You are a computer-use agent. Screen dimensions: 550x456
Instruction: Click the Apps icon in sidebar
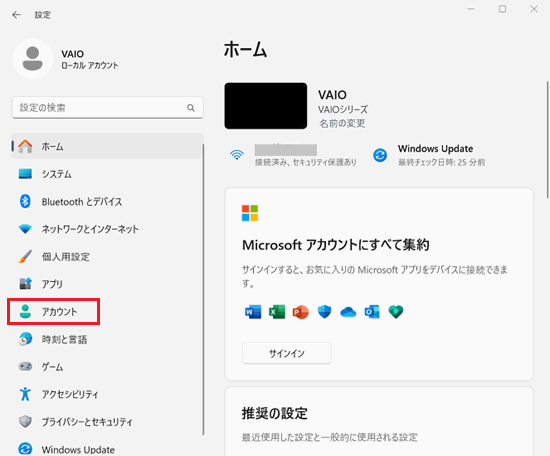click(x=25, y=283)
